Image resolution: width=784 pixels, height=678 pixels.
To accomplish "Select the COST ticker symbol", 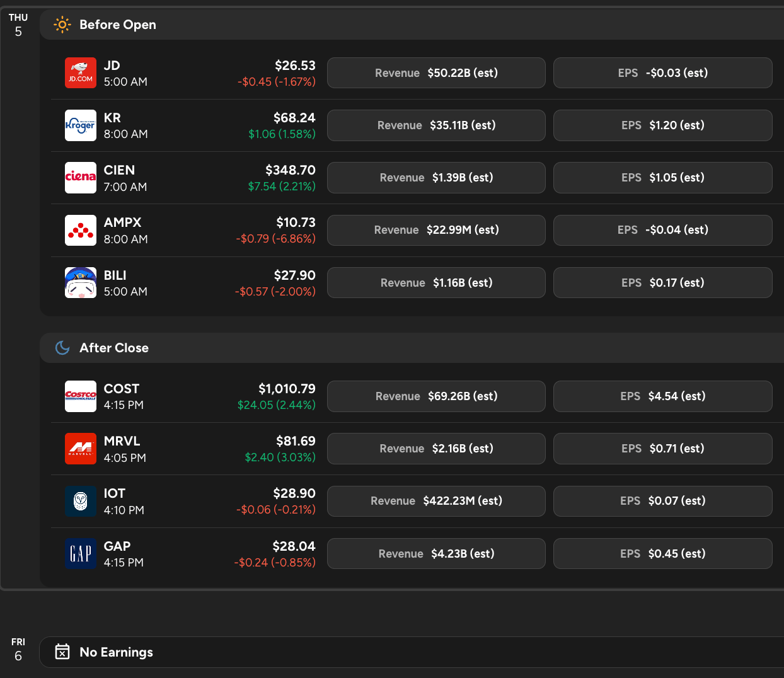I will [x=122, y=389].
